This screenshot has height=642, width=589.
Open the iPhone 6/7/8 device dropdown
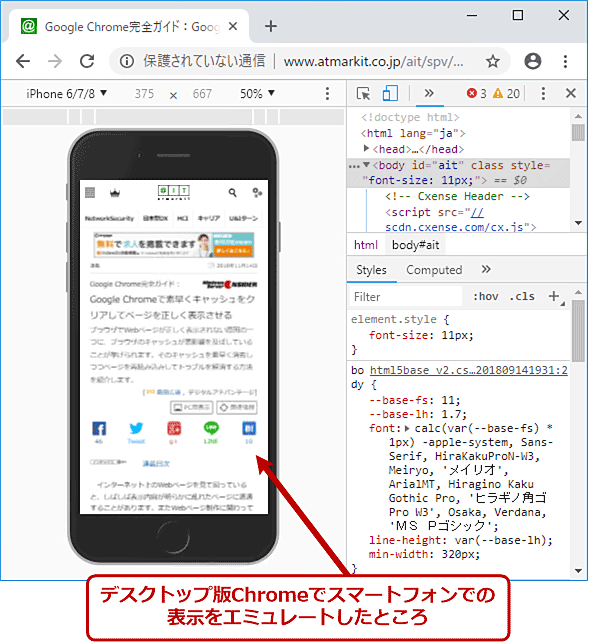click(67, 94)
